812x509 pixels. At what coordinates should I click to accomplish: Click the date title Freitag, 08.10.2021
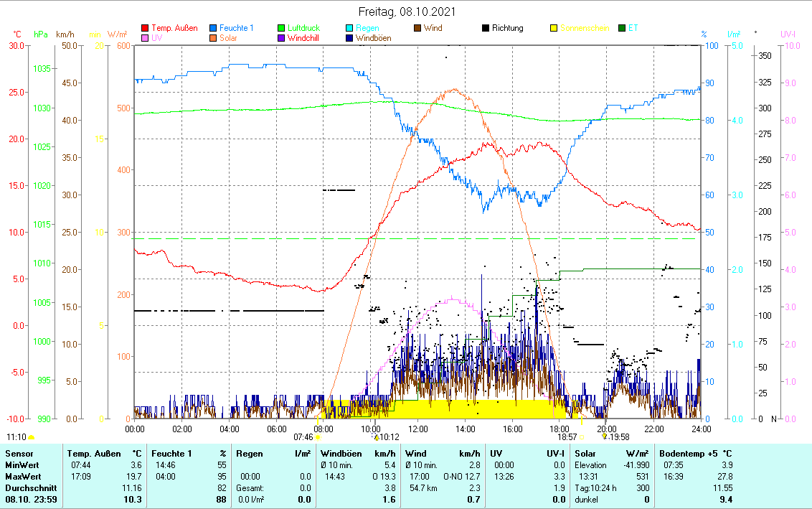[x=406, y=12]
